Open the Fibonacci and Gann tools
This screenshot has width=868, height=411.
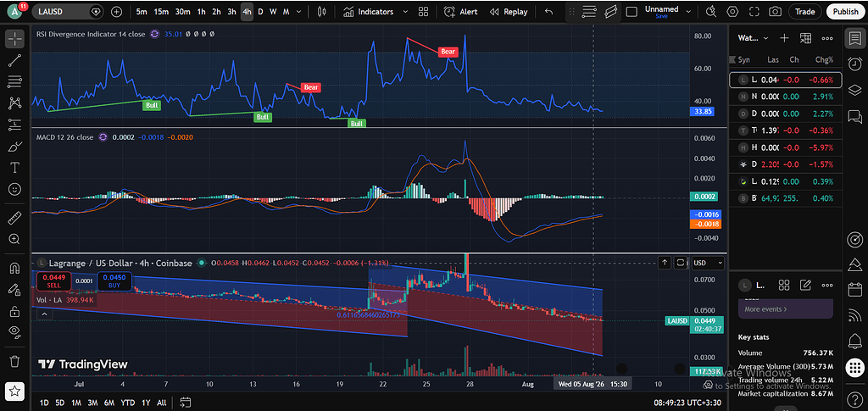[x=15, y=82]
